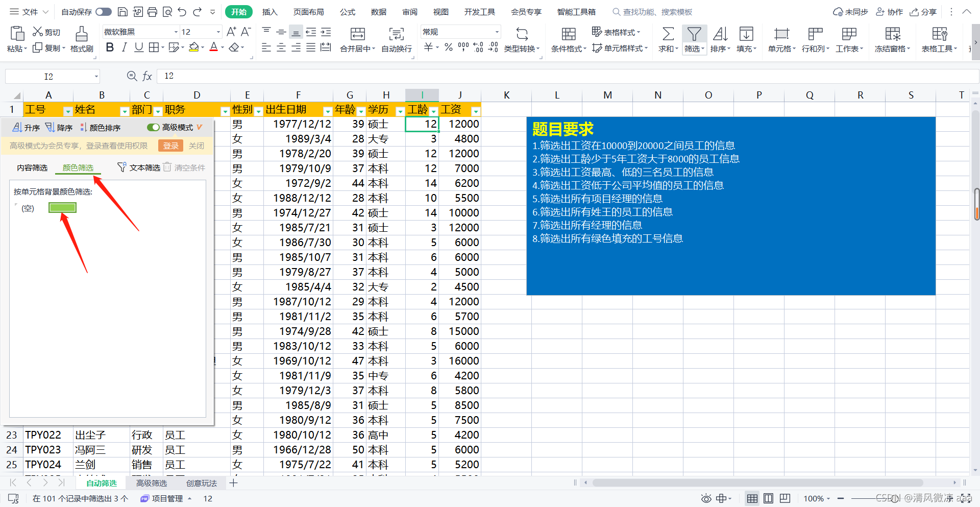The image size is (980, 507).
Task: Open filter dropdown on 姓名 column
Action: tap(124, 111)
